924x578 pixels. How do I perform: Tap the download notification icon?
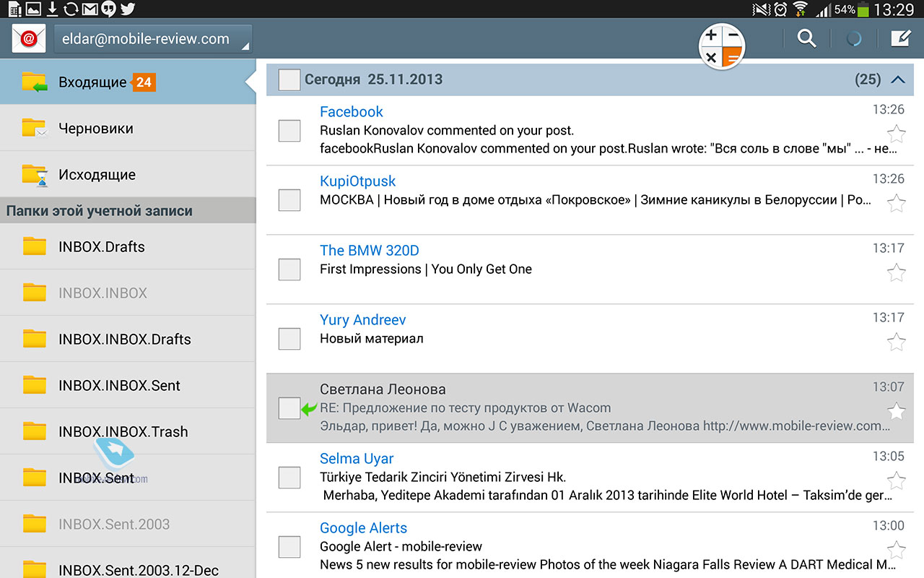[52, 9]
